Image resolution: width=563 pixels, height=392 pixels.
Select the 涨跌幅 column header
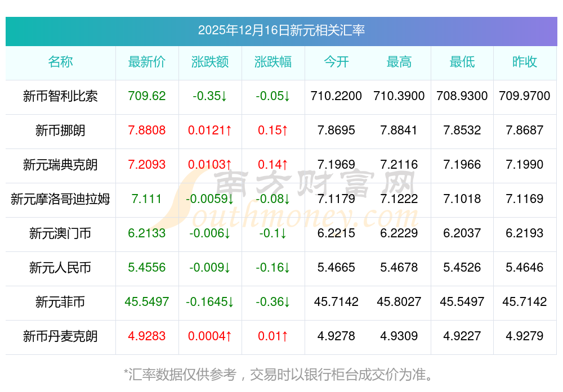pyautogui.click(x=273, y=62)
